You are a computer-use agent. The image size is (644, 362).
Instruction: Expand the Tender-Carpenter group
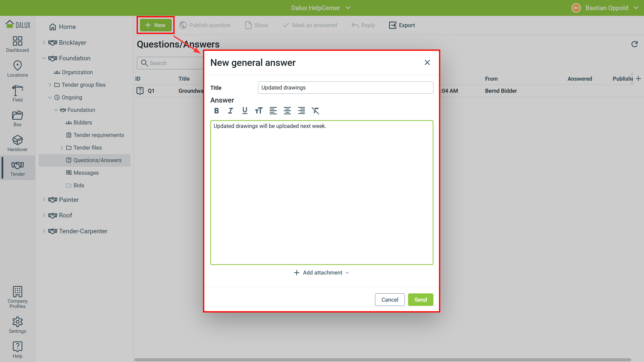tap(44, 231)
